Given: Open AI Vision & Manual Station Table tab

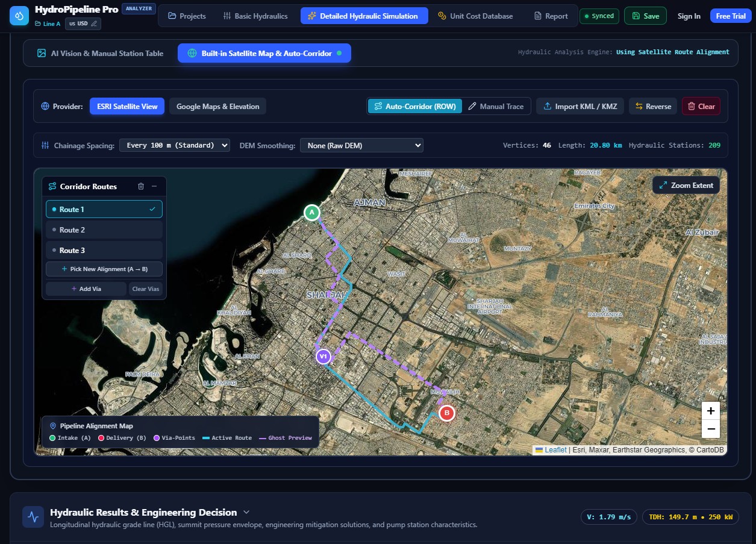Looking at the screenshot, I should coord(100,53).
